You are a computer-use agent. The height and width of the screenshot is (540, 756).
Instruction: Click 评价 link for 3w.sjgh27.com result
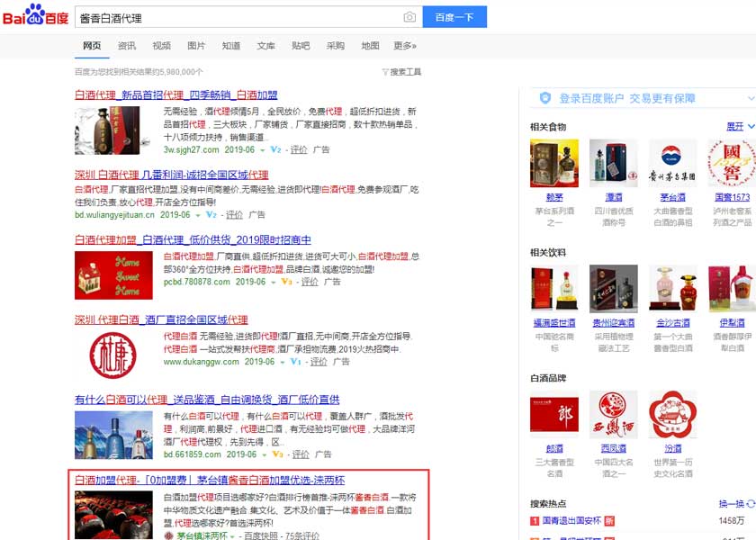[x=299, y=150]
